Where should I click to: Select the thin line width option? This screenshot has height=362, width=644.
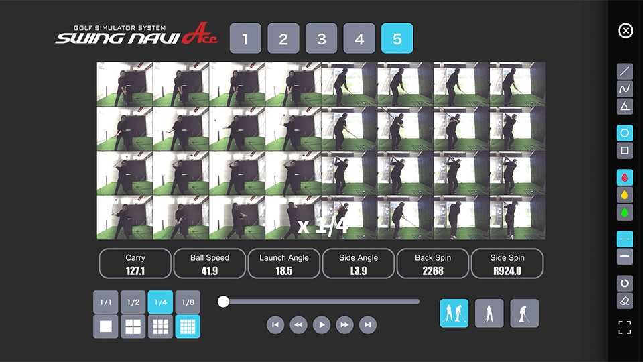tap(625, 239)
